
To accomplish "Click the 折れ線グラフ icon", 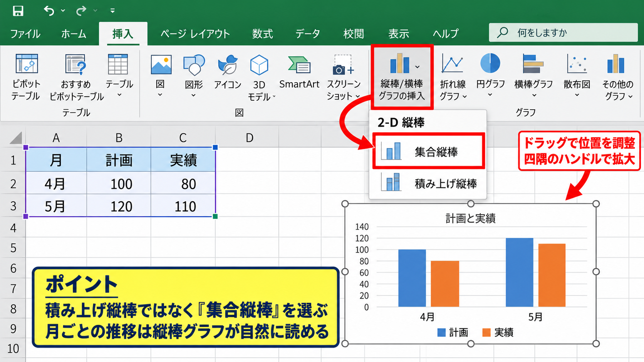I will click(452, 63).
